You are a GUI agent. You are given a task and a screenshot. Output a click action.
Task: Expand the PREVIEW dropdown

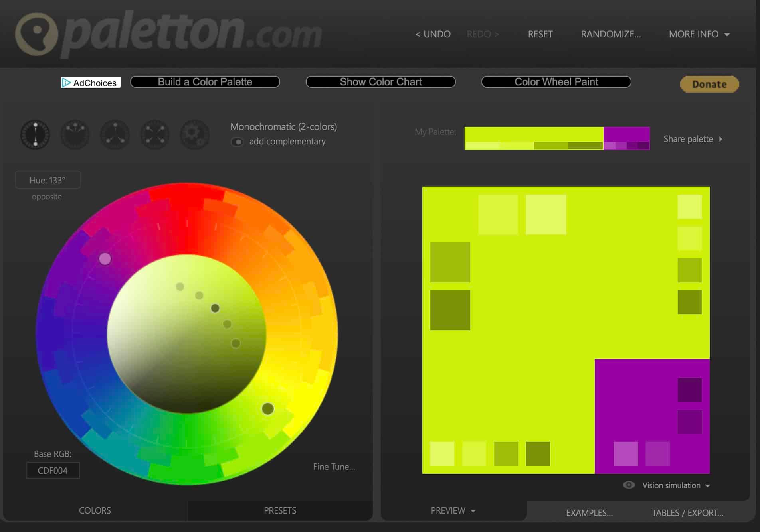click(x=453, y=510)
